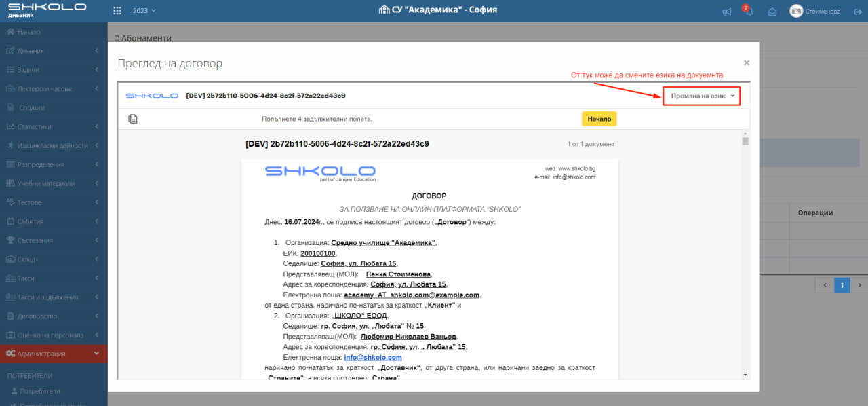
Task: Close the Преглед на договор dialog
Action: [x=747, y=62]
